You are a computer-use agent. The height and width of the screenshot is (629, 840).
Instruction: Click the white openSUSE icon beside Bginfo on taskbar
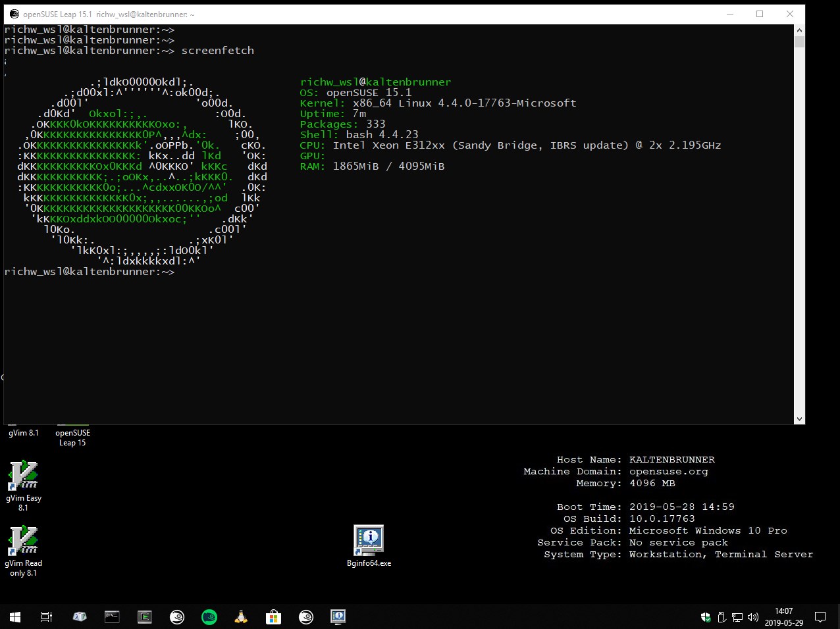(x=306, y=616)
